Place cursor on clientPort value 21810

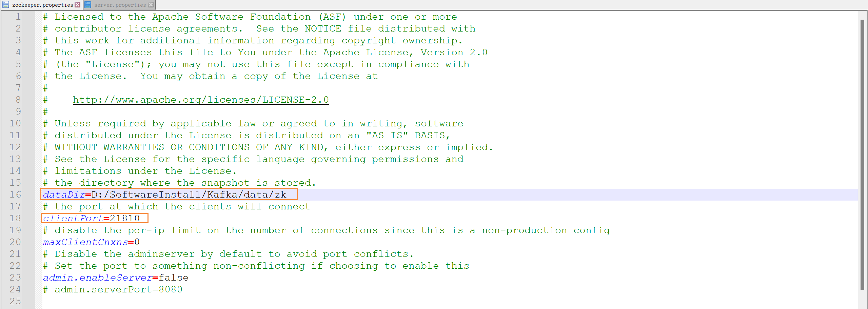pos(125,218)
